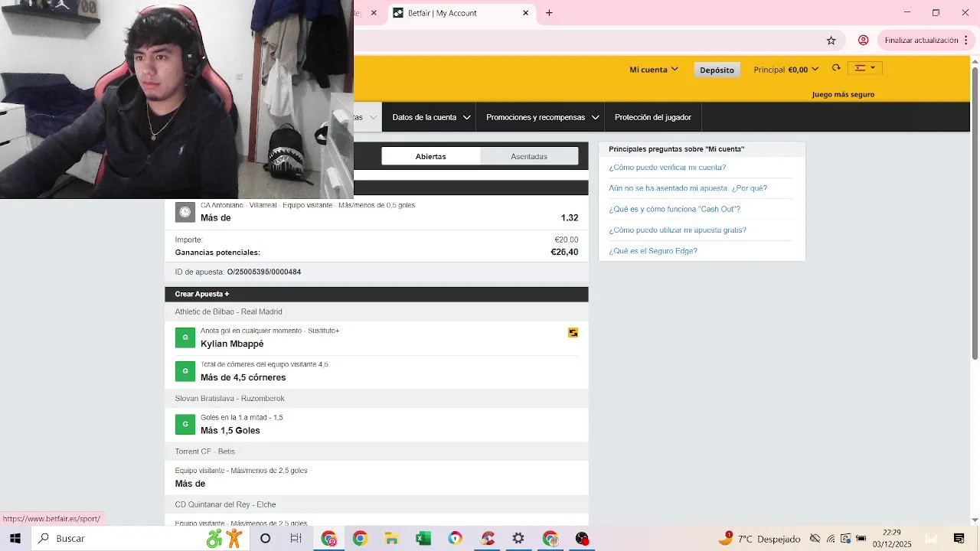The height and width of the screenshot is (551, 980).
Task: Click the Crear Apuesta + header
Action: pyautogui.click(x=377, y=294)
